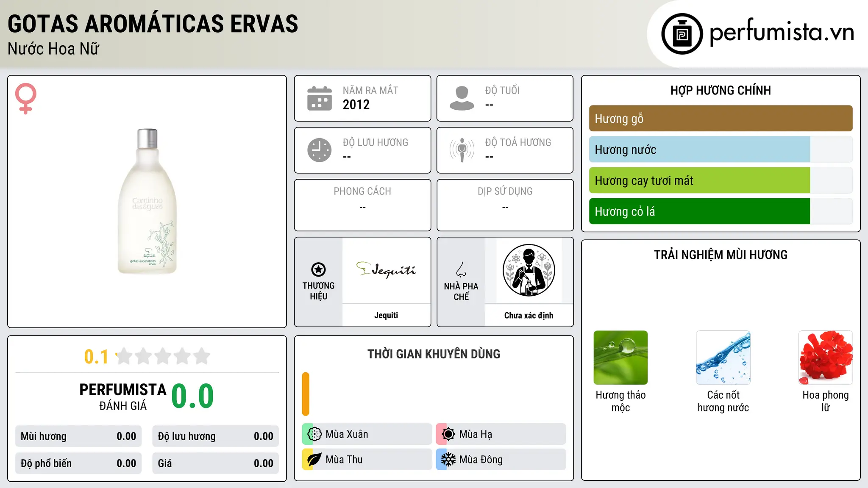Click the sun icon for Mùa Hạ
This screenshot has height=488, width=868.
click(x=448, y=434)
